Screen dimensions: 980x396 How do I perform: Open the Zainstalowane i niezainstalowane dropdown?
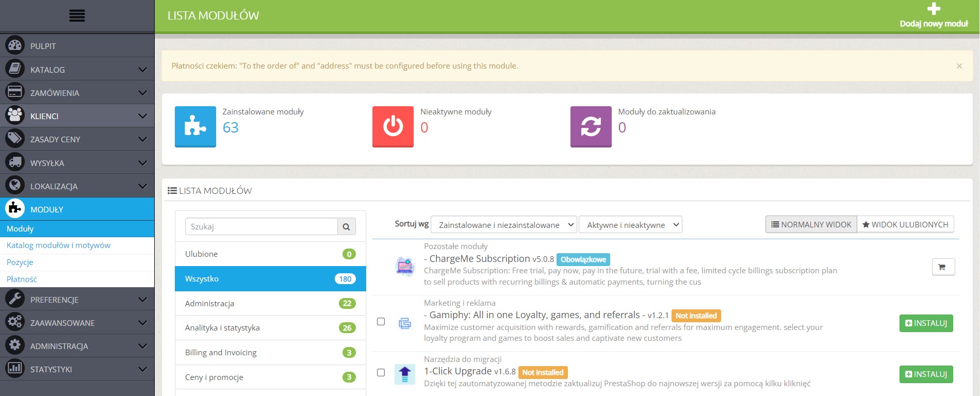[504, 225]
